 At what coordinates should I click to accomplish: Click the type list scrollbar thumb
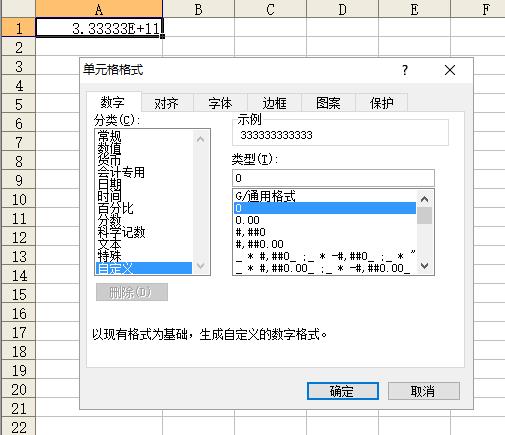coord(425,215)
